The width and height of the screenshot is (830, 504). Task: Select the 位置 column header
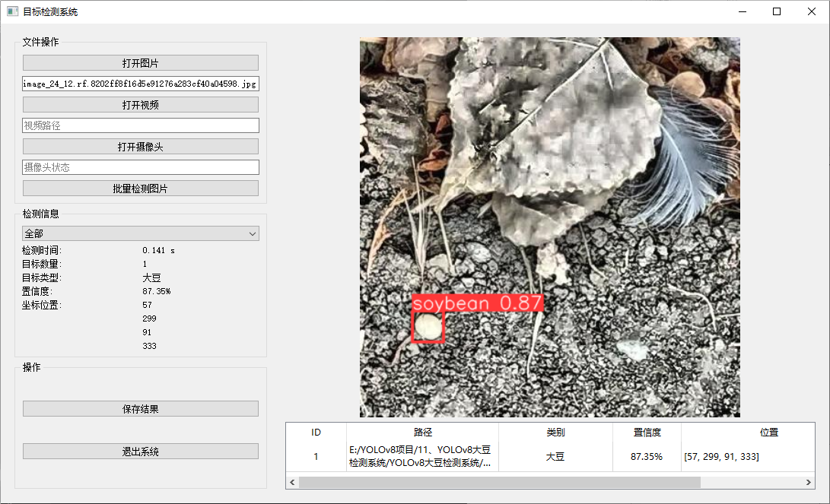[x=768, y=432]
